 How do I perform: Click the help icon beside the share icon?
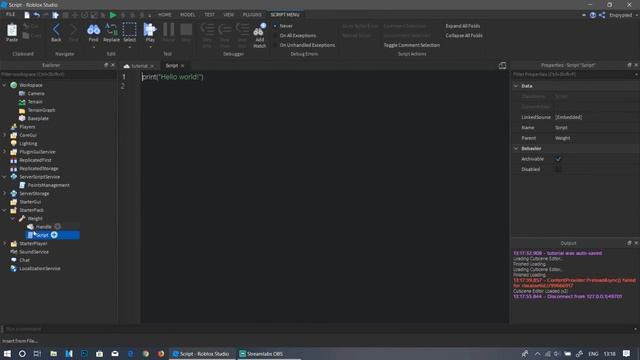pos(593,15)
